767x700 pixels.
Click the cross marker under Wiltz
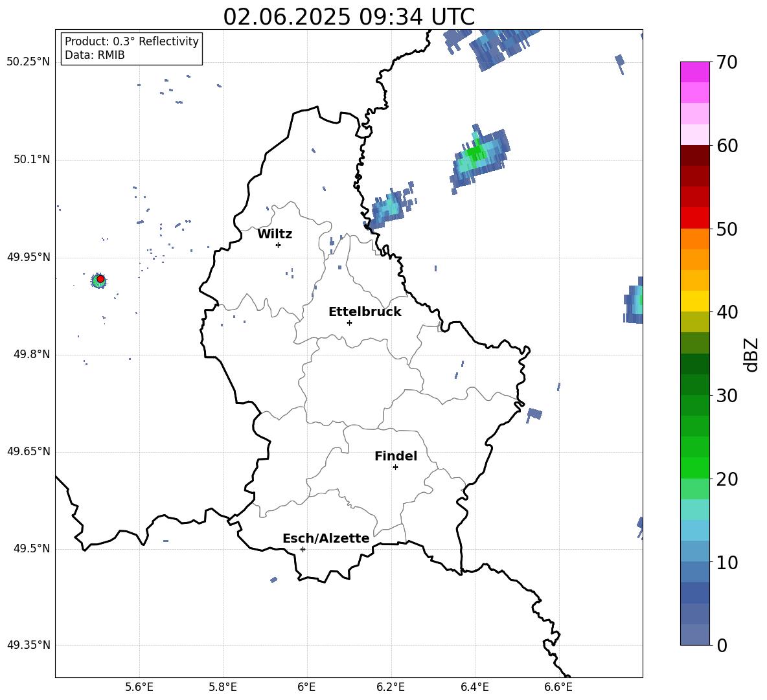click(x=279, y=245)
